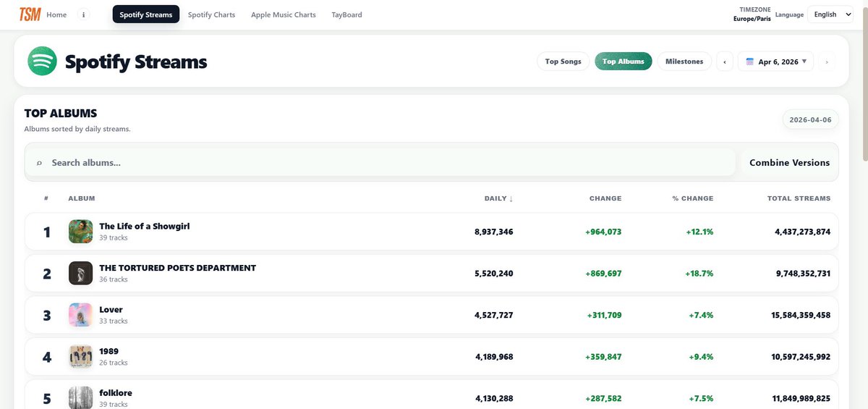Viewport: 868px width, 409px height.
Task: Switch to Spotify Streams tab
Action: click(146, 14)
